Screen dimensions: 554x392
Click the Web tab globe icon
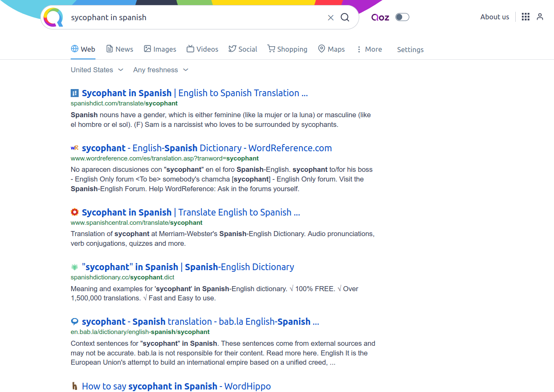(x=74, y=49)
